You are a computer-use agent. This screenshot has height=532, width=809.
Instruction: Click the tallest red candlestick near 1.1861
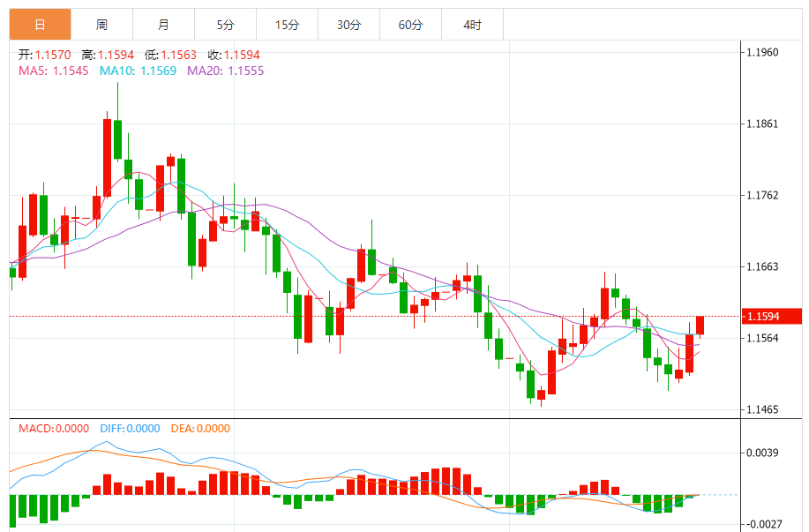[x=108, y=158]
